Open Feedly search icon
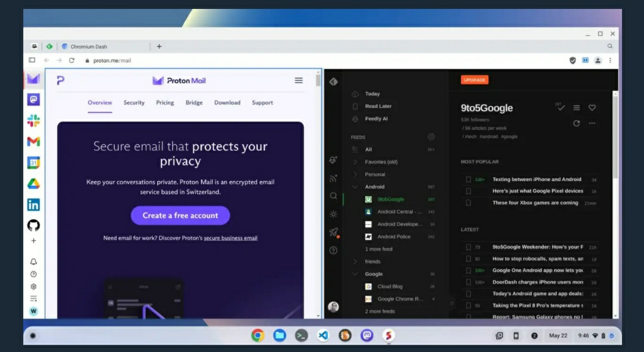Image resolution: width=644 pixels, height=352 pixels. [333, 196]
